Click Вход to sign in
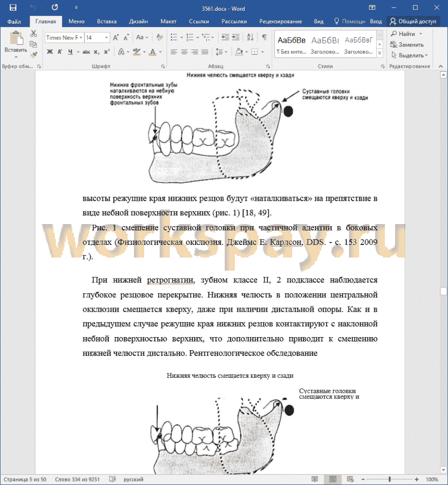 tap(376, 22)
